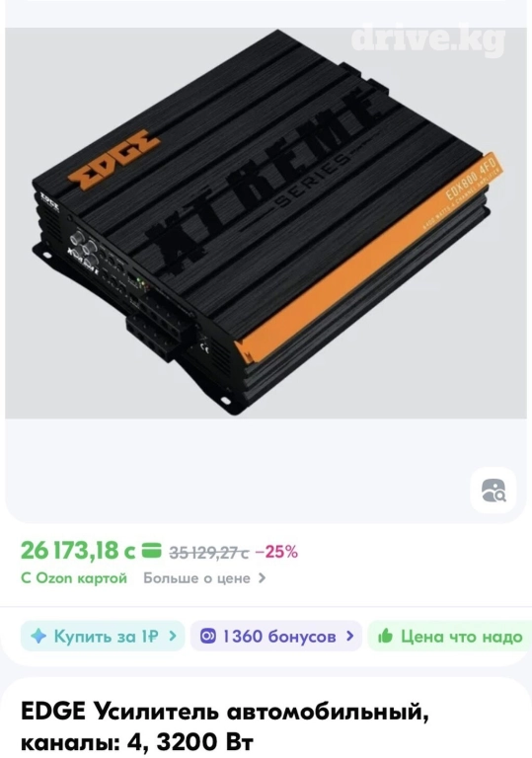
Task: Click the drive.kg watermark
Action: pyautogui.click(x=427, y=38)
